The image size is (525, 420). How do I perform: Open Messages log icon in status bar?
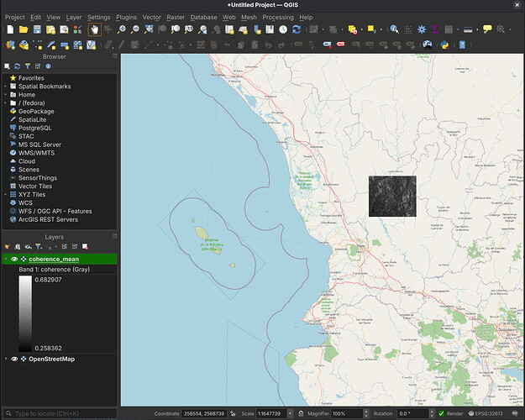click(515, 413)
